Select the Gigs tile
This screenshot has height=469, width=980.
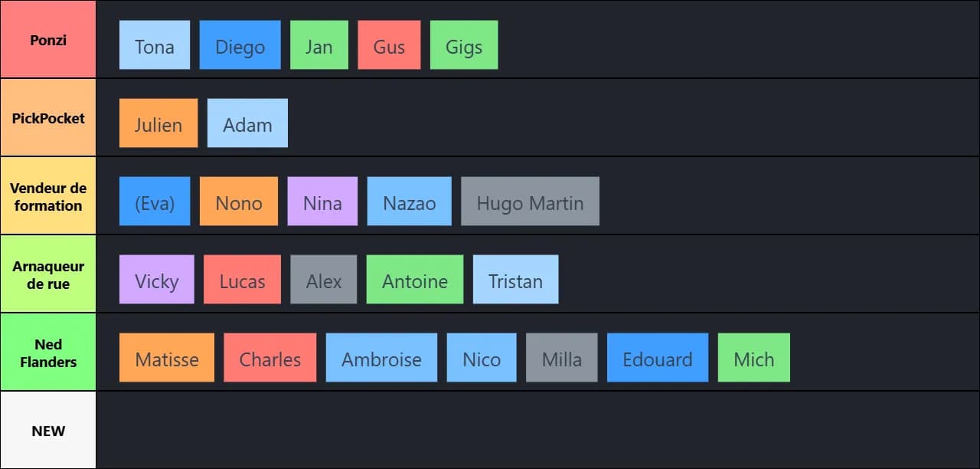click(464, 45)
